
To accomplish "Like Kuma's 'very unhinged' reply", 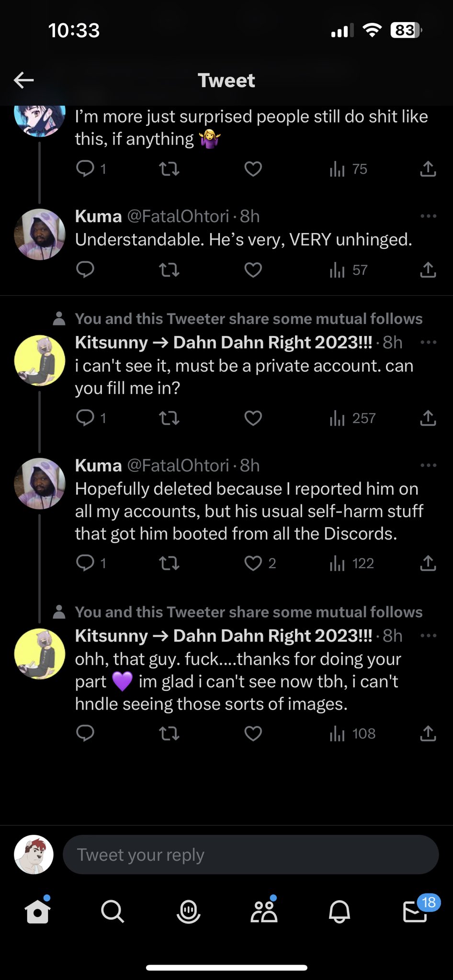I will (253, 270).
